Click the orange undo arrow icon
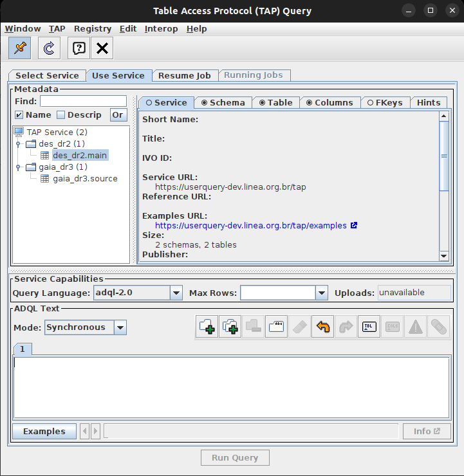The width and height of the screenshot is (464, 476). (x=323, y=327)
